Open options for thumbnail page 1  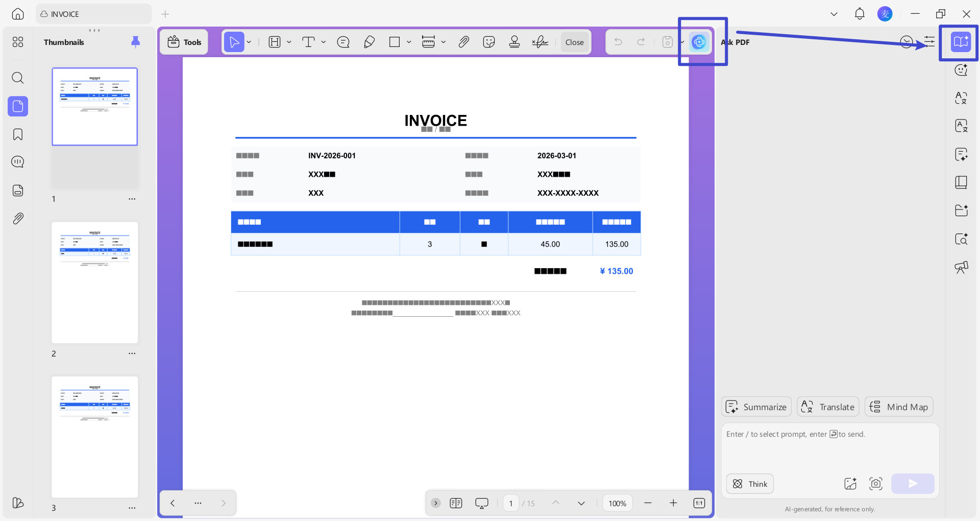click(132, 199)
